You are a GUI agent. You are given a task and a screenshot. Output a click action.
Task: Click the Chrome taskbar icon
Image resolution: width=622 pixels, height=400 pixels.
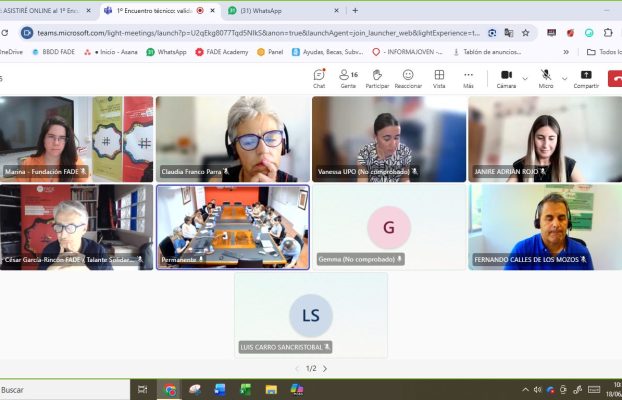(170, 390)
